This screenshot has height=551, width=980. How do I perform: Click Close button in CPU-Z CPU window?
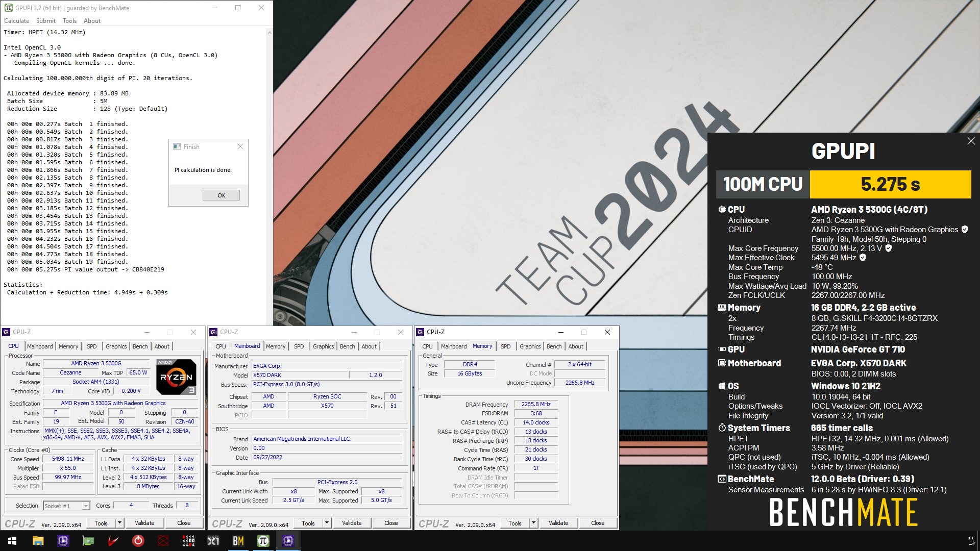pyautogui.click(x=184, y=523)
